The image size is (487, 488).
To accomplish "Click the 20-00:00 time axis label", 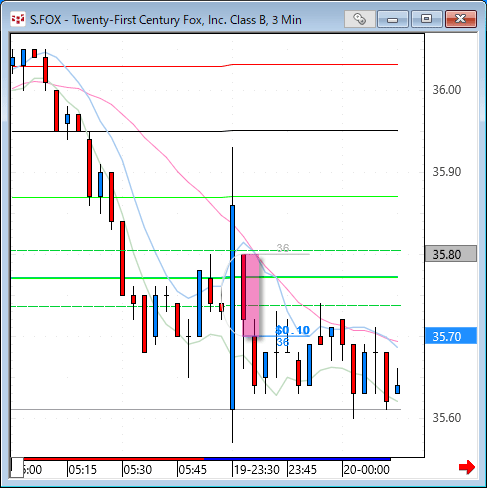I will (x=366, y=470).
